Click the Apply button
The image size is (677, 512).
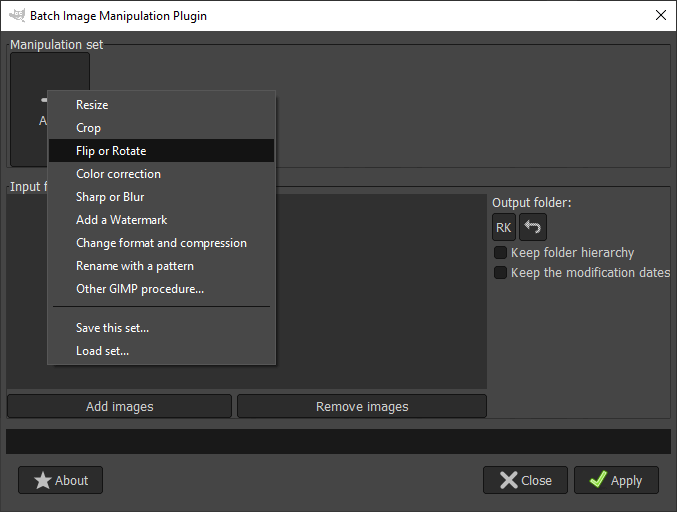click(616, 480)
